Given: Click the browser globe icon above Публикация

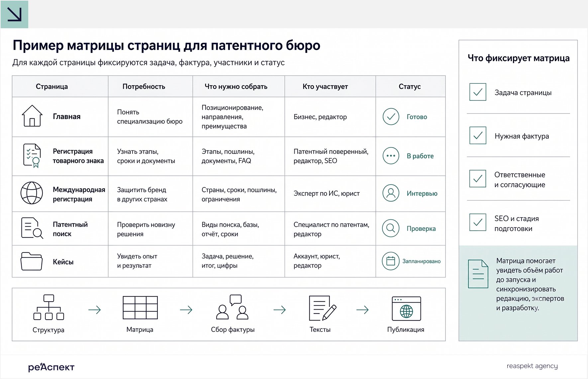Looking at the screenshot, I should click(x=406, y=309).
